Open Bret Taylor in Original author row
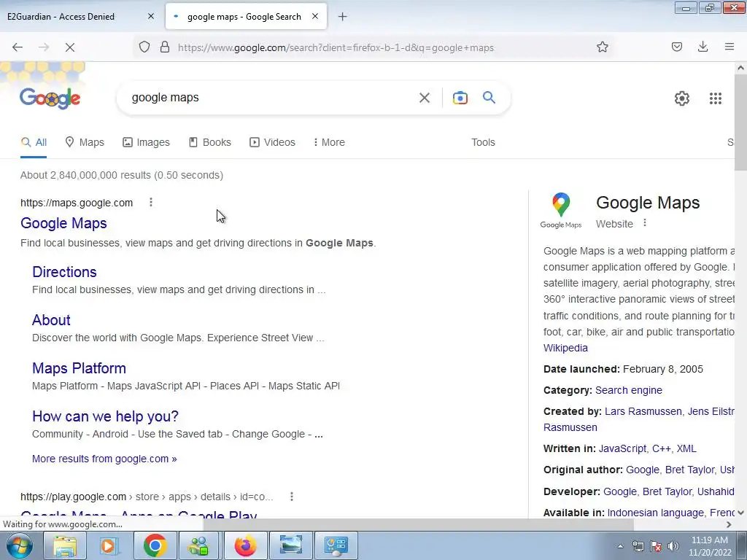 689,470
